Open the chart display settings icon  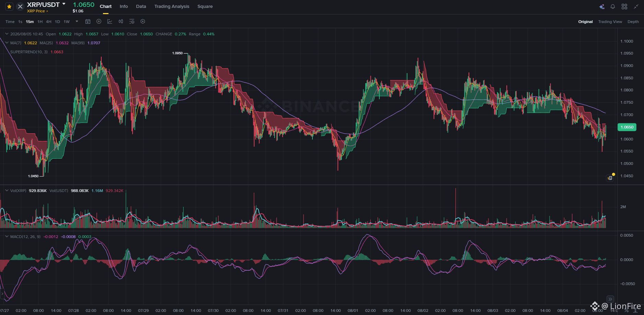(x=132, y=21)
